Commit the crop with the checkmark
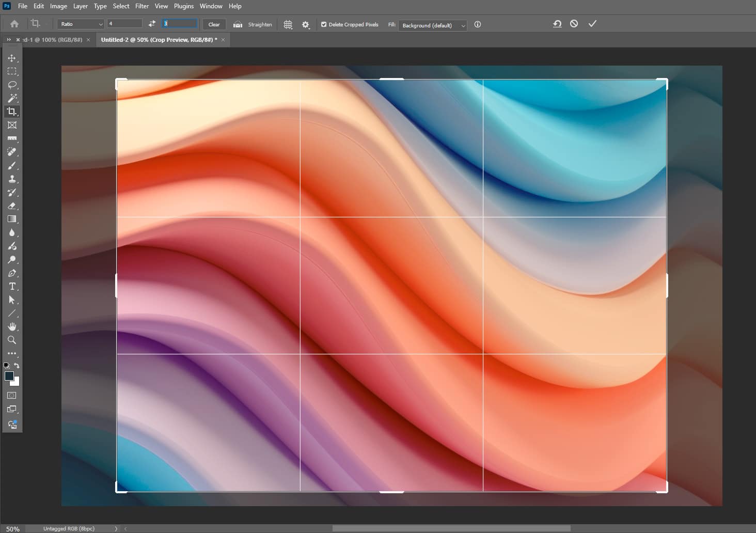 tap(592, 24)
